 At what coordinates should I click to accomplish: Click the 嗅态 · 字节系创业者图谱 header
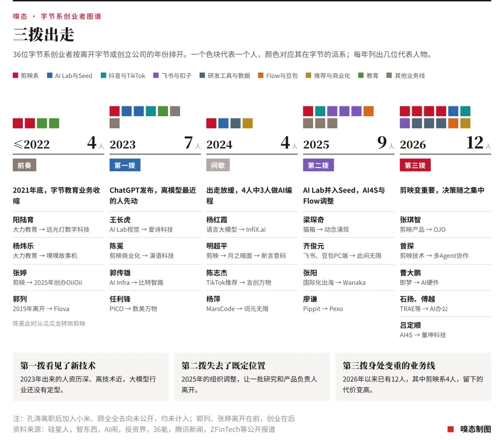pos(57,16)
